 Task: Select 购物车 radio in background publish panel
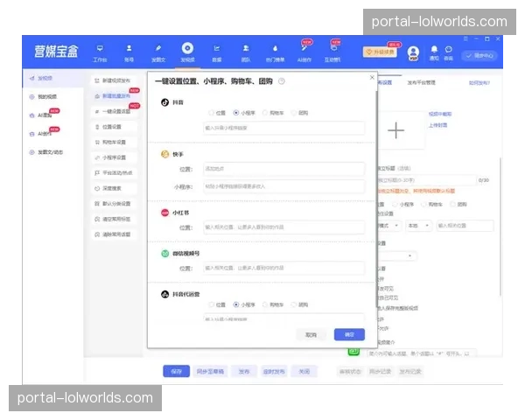(x=423, y=204)
